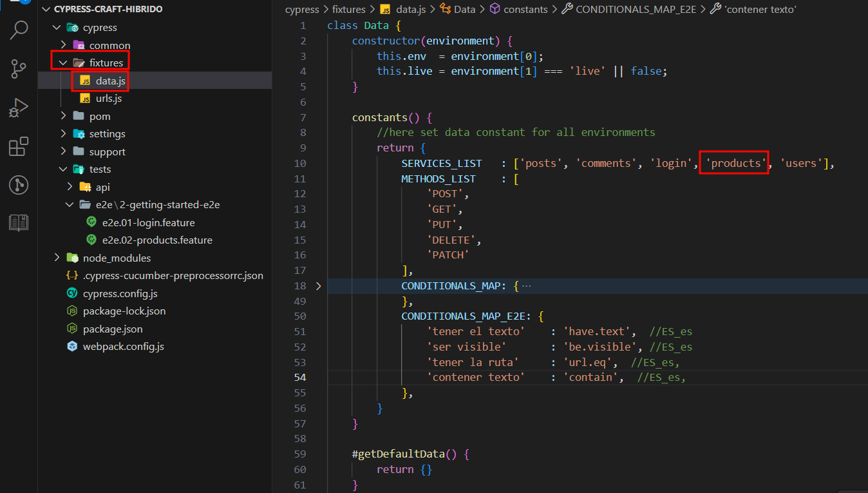Click the Cypress icon beside cypress.config.js

[72, 293]
